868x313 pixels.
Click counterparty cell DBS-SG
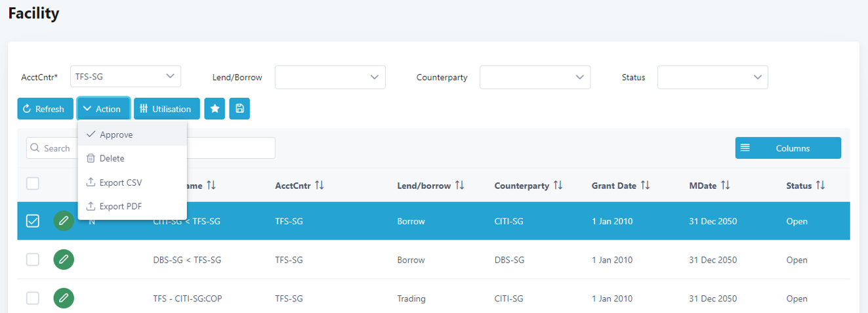click(510, 260)
